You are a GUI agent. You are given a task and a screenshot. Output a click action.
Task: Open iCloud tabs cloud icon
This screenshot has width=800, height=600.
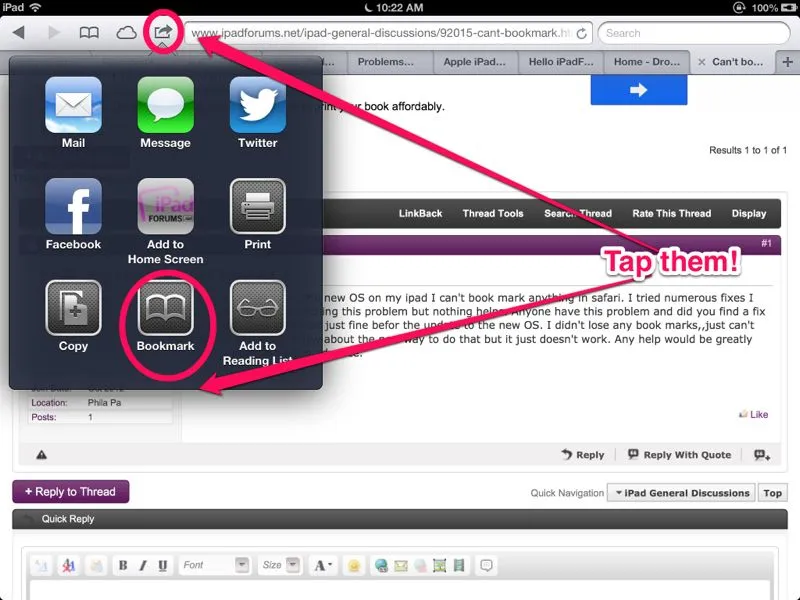click(x=126, y=33)
